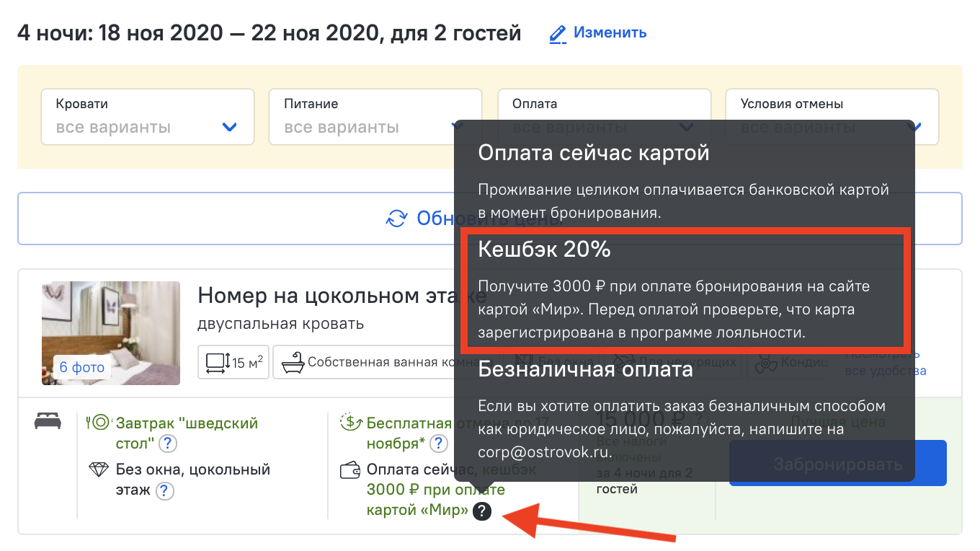Open the все удобства link
The width and height of the screenshot is (980, 551).
point(886,371)
